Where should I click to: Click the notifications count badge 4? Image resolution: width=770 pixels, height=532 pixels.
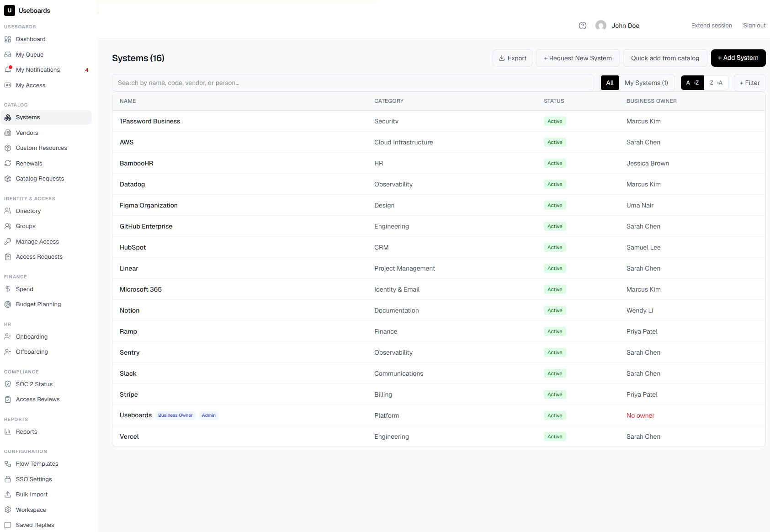[x=87, y=70]
